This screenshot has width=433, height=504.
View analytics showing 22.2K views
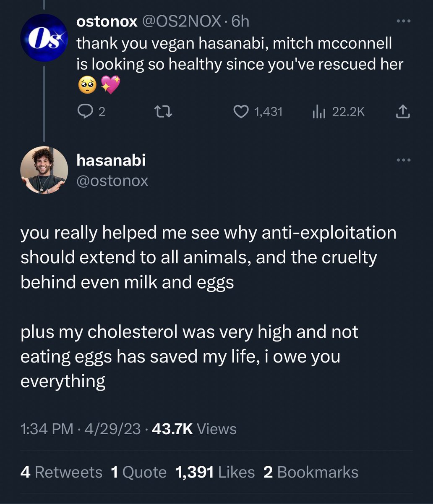tap(338, 112)
